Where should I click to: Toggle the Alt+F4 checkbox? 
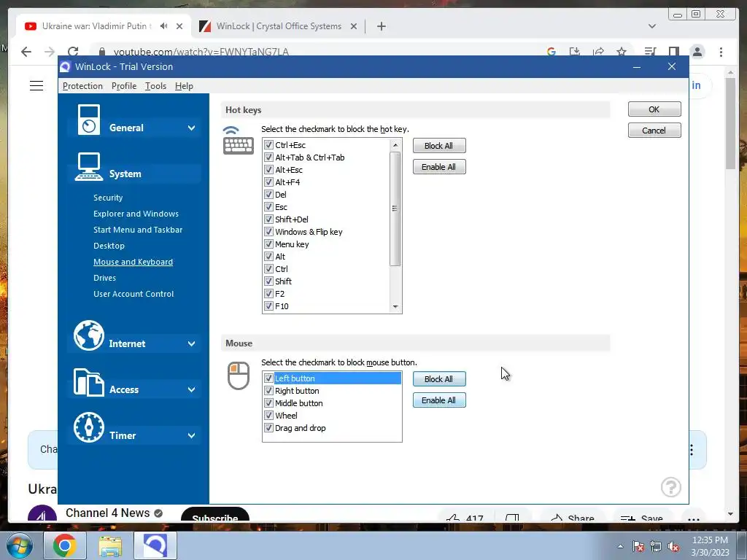click(x=268, y=182)
